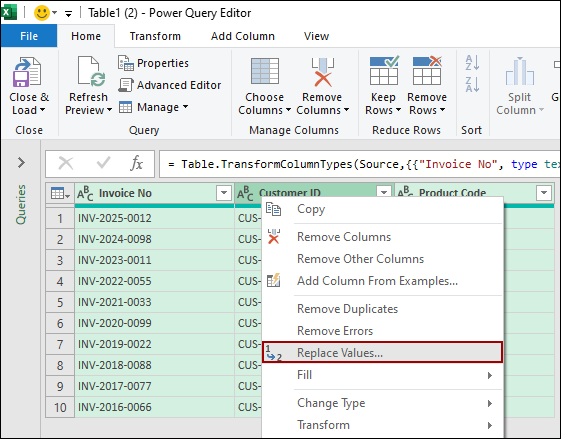Choose Remove Errors
Screen dimensions: 561x439
point(382,331)
